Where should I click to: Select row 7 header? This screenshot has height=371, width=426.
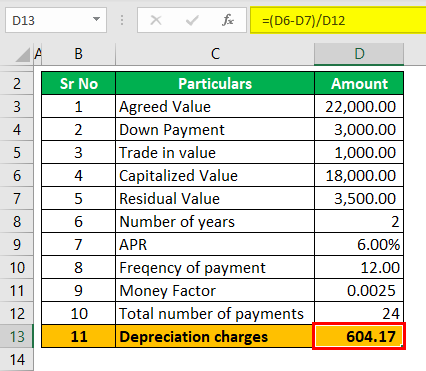(x=17, y=199)
